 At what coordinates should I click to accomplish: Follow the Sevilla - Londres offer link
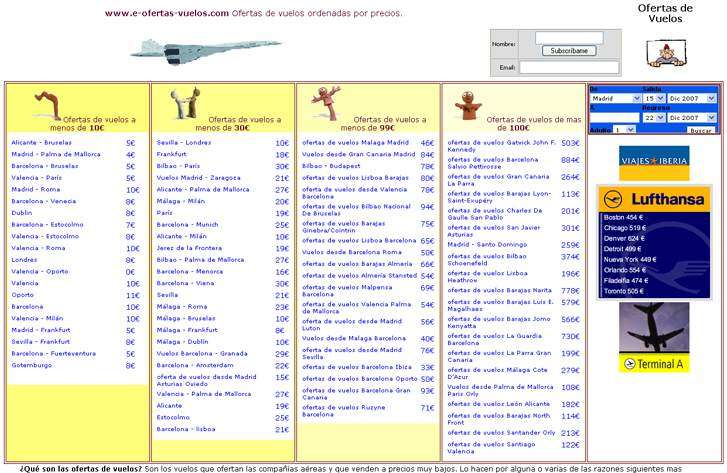pos(184,143)
